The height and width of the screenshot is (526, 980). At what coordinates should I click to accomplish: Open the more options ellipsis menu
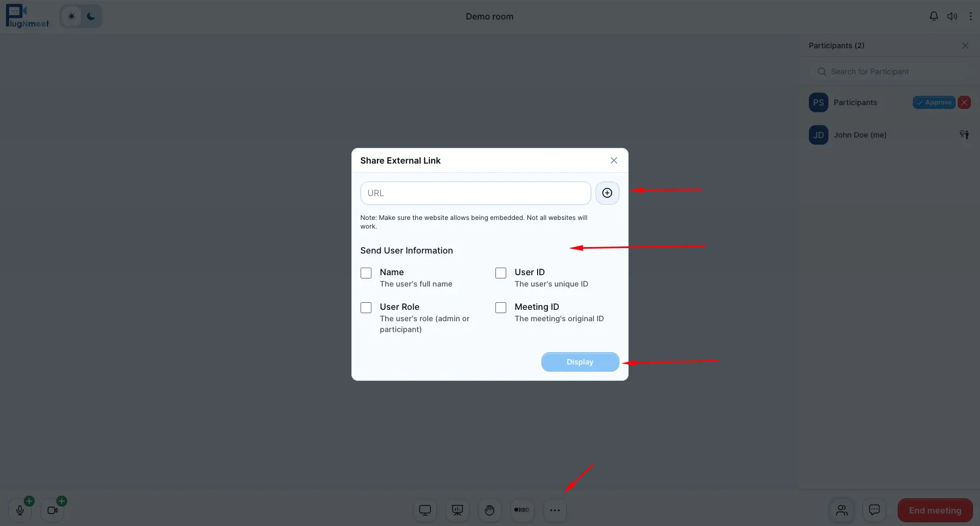point(554,510)
